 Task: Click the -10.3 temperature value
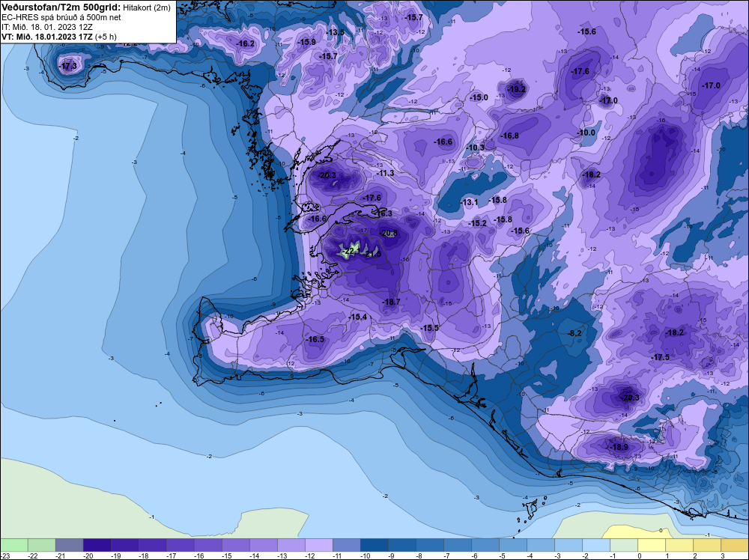pyautogui.click(x=476, y=147)
